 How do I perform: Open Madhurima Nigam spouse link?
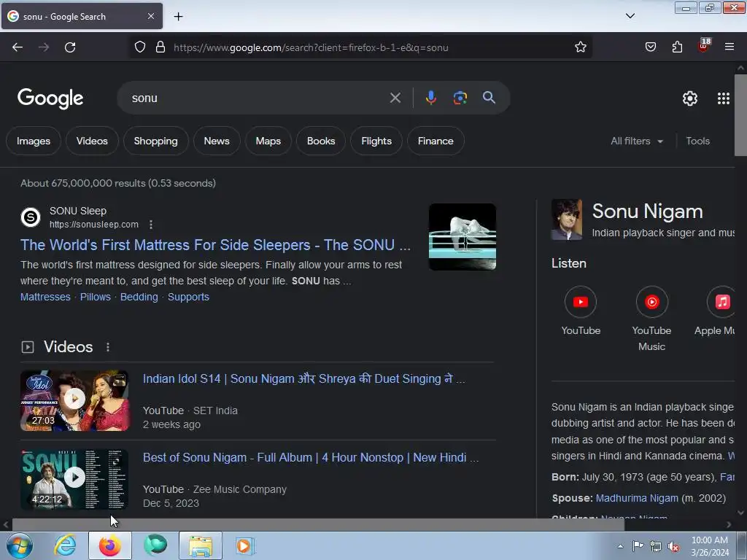coord(637,498)
